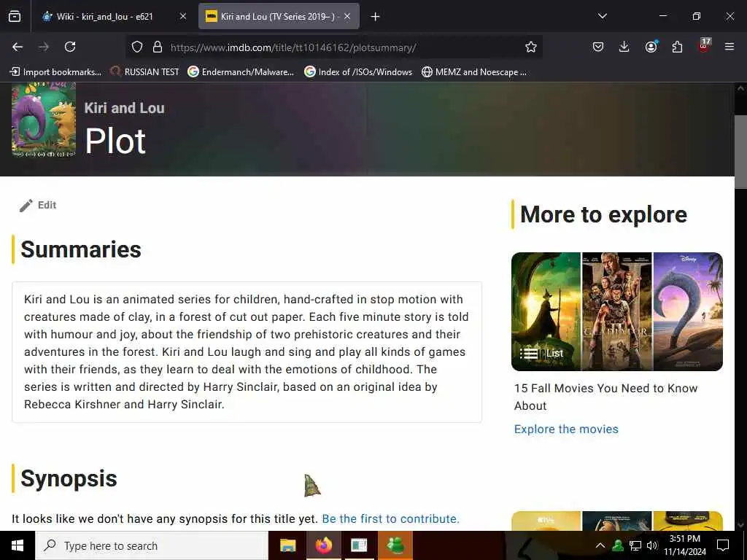Open the downloads panel
This screenshot has height=560, width=747.
pyautogui.click(x=624, y=47)
